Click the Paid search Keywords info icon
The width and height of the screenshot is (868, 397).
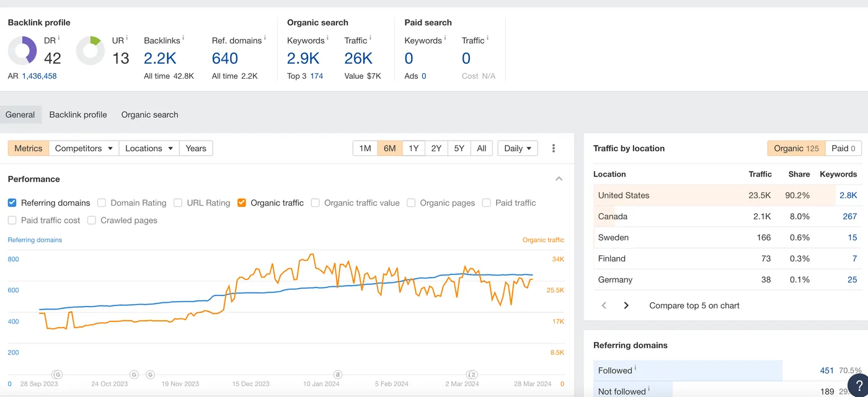(x=445, y=38)
